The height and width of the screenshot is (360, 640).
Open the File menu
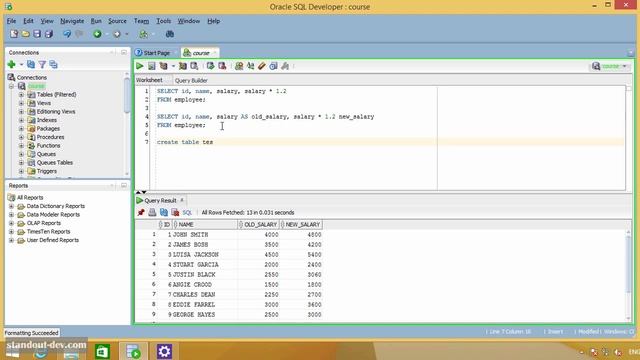click(11, 21)
